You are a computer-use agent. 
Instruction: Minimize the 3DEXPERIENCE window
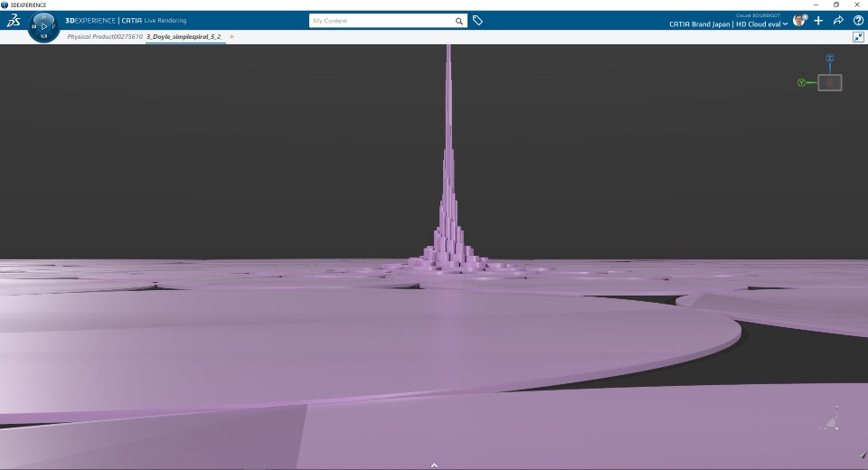816,5
